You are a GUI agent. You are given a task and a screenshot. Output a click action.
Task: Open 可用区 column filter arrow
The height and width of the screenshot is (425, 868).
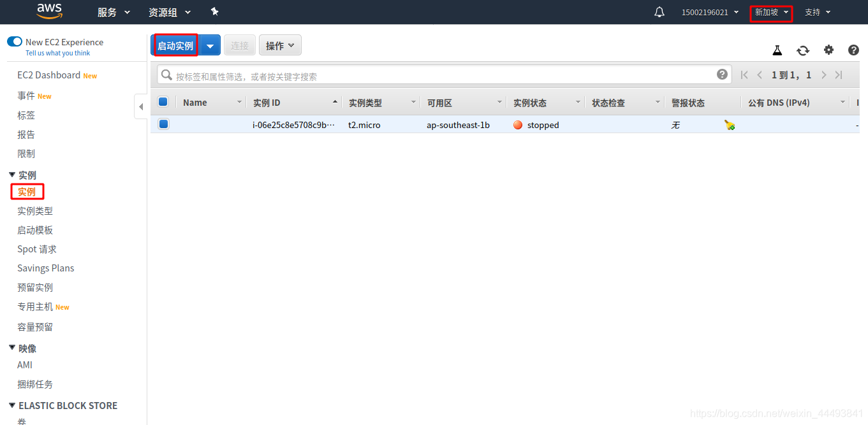pos(500,103)
